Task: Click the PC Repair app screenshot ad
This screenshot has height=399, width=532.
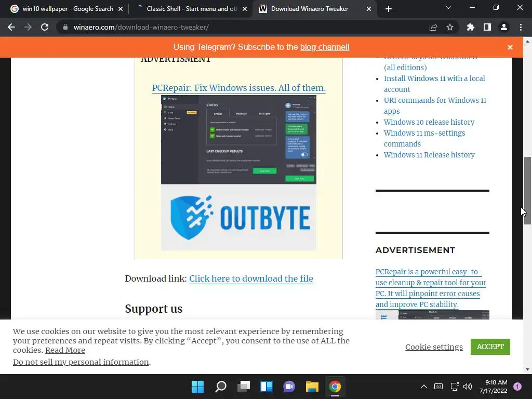Action: 238,139
